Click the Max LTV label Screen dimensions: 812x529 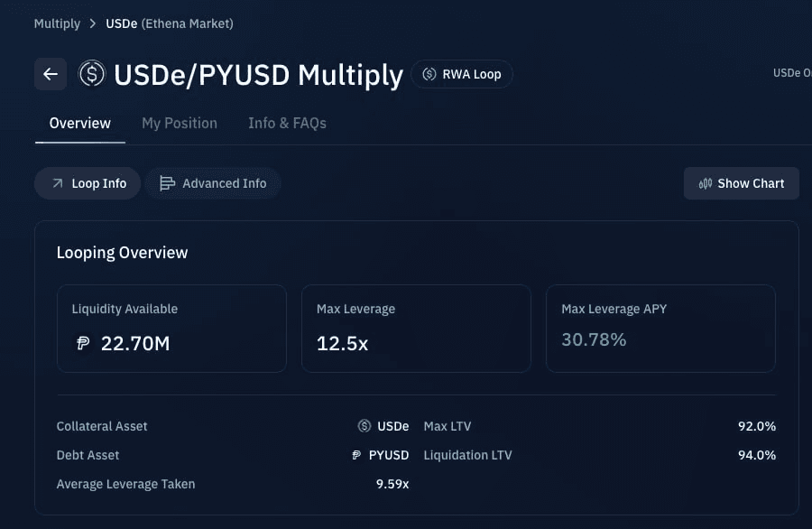point(448,426)
